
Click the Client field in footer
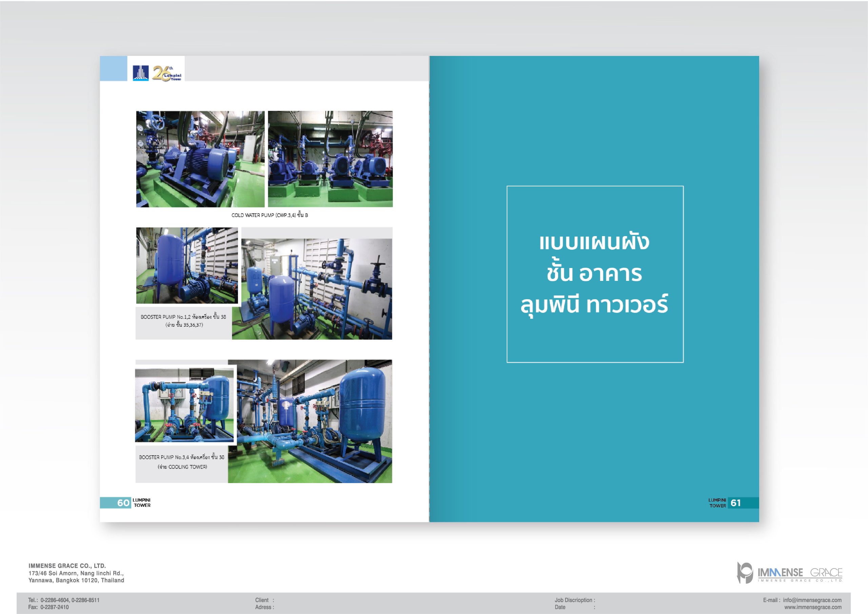tap(264, 600)
